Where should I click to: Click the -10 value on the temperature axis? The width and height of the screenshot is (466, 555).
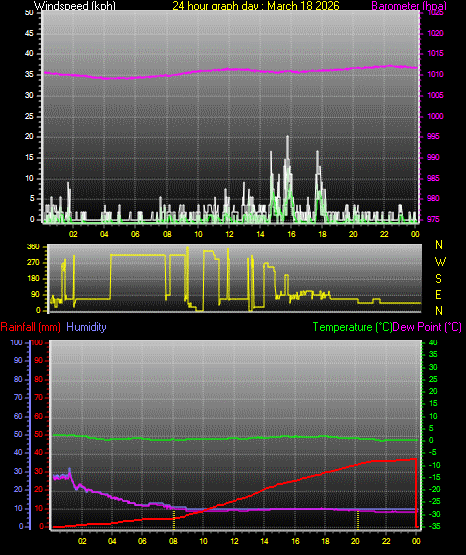click(435, 465)
